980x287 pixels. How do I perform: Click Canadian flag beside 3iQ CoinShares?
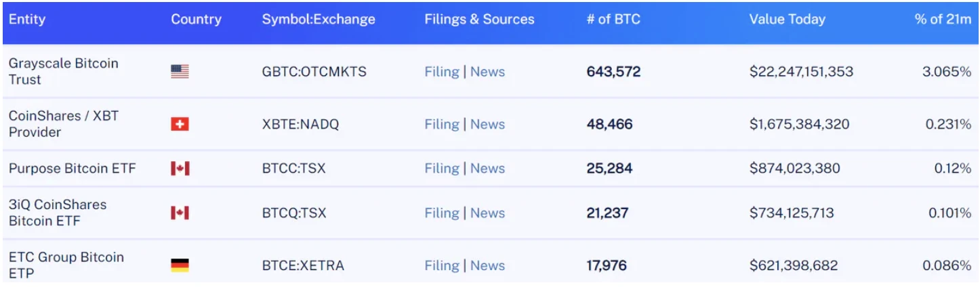[x=180, y=213]
